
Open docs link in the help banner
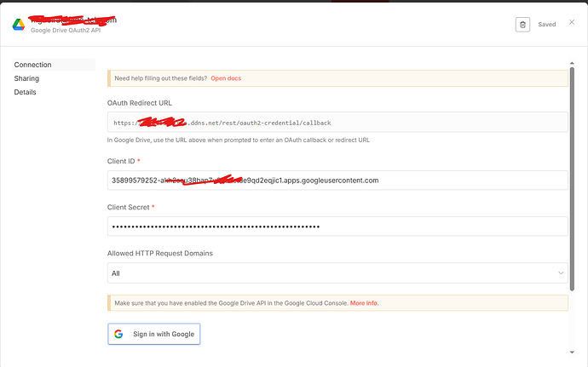226,78
